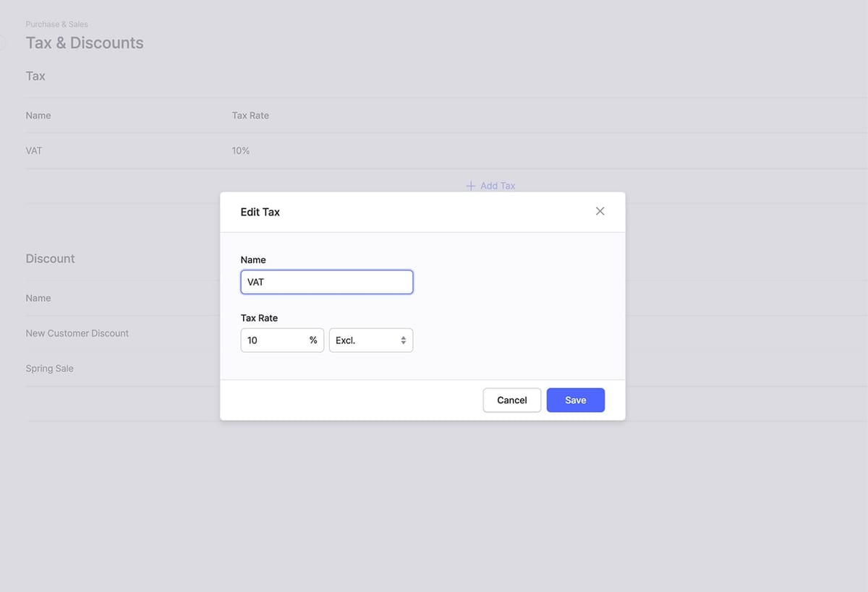This screenshot has height=592, width=868.
Task: Select the Name input containing VAT
Action: [326, 282]
